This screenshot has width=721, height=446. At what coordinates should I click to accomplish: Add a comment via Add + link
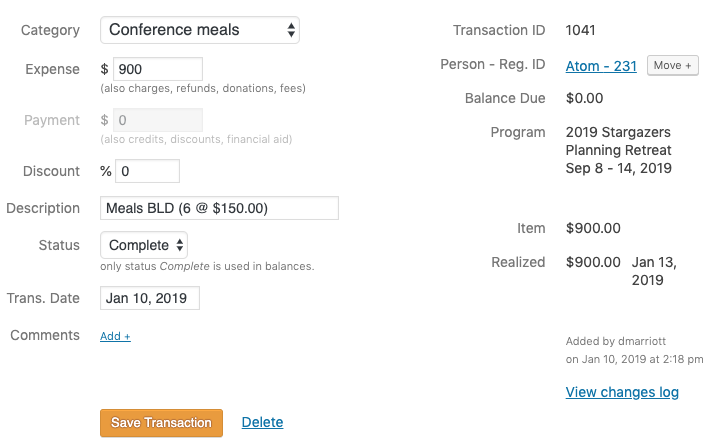coord(115,336)
